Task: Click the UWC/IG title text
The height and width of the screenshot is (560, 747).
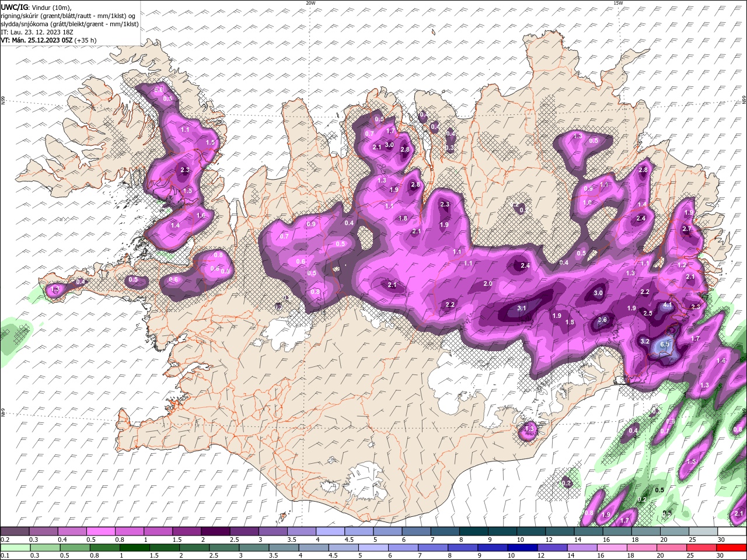Action: [x=13, y=7]
